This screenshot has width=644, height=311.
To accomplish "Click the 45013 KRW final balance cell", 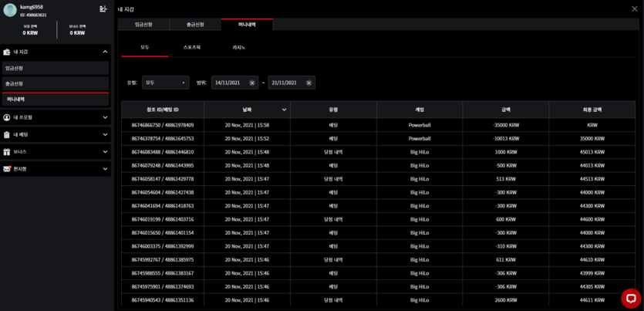I will (x=592, y=152).
